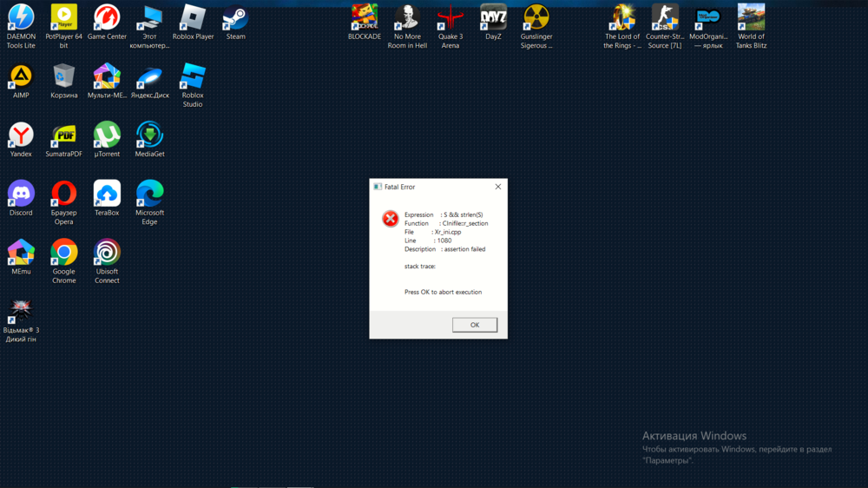Open Gunslinger Sigerous shortcut
This screenshot has height=488, width=868.
click(x=536, y=26)
